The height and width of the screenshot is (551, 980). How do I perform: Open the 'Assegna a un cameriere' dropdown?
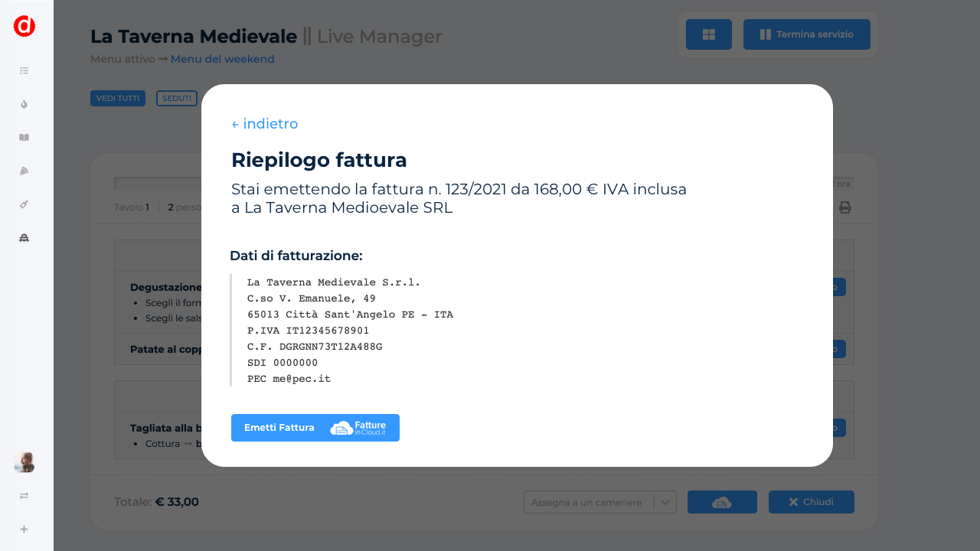(589, 502)
